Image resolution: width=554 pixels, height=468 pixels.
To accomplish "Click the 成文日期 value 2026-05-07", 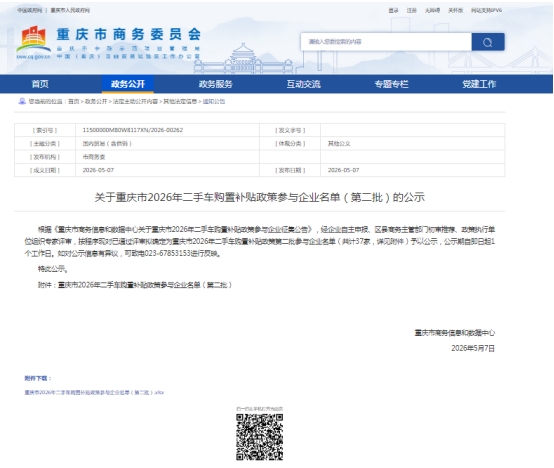I will pyautogui.click(x=98, y=170).
